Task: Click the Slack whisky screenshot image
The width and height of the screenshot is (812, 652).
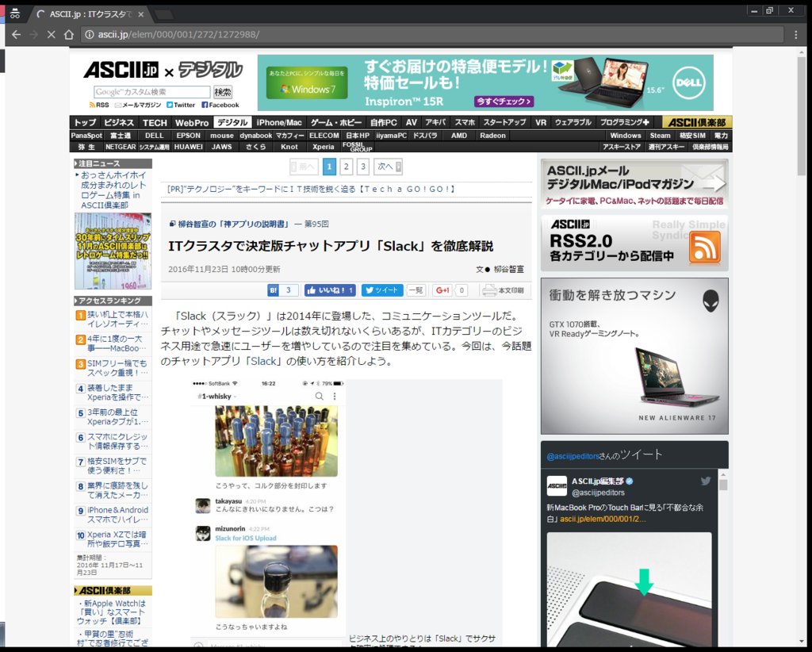Action: (x=269, y=512)
